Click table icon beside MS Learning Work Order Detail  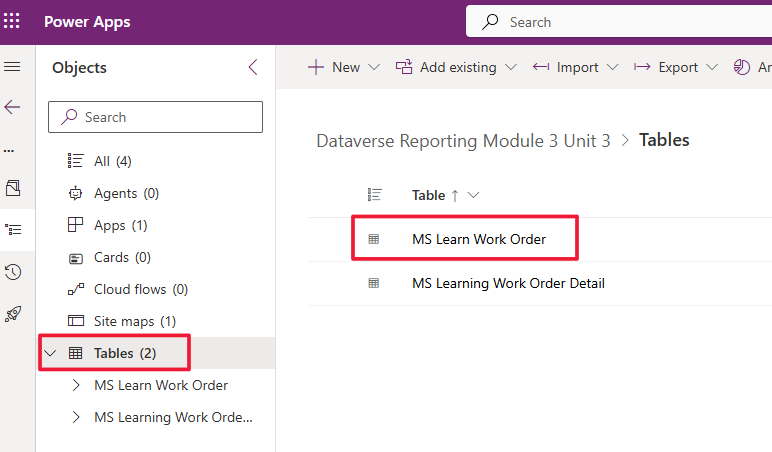[374, 283]
